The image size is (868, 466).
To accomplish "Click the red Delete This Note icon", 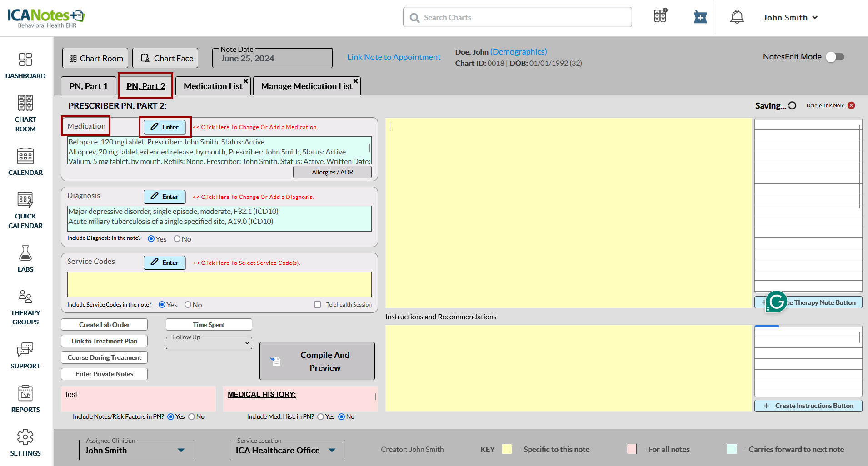I will point(851,105).
